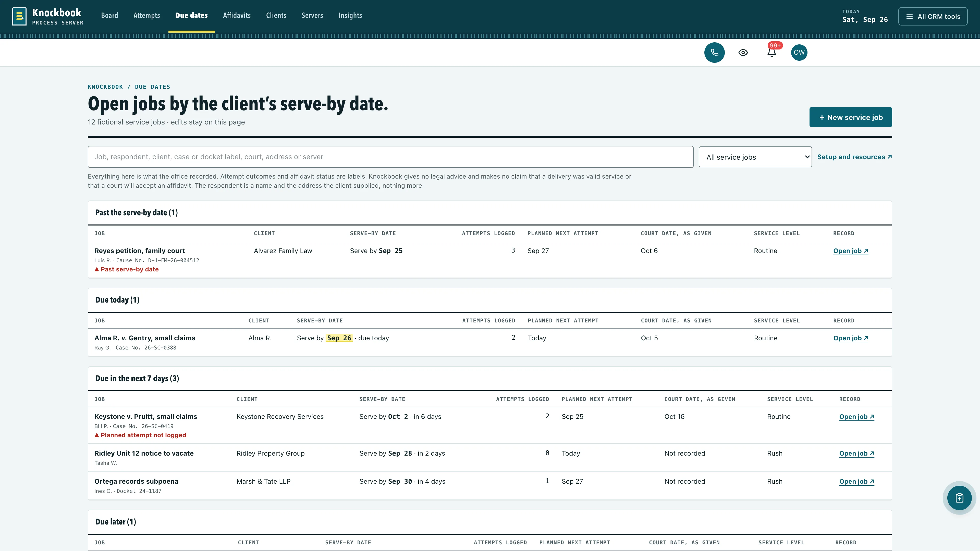Open job for Ridley Unit 12 notice
Image resolution: width=980 pixels, height=551 pixels.
click(856, 453)
